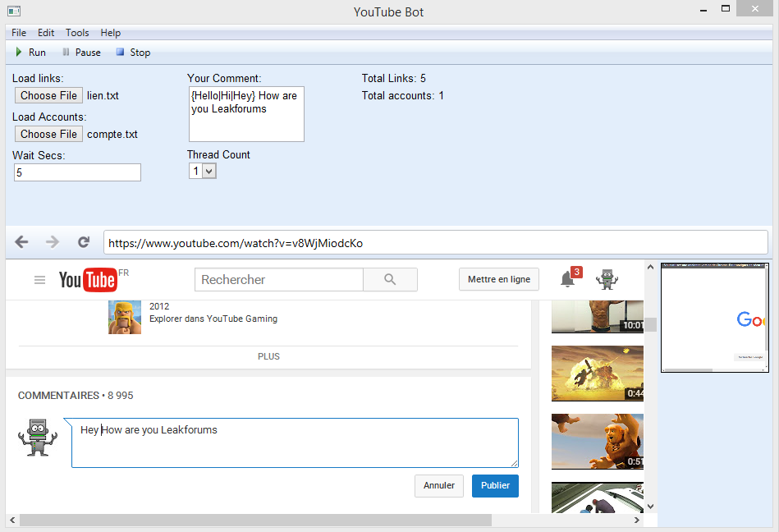
Task: Click the horizontal scrollbar left arrow
Action: pyautogui.click(x=12, y=520)
